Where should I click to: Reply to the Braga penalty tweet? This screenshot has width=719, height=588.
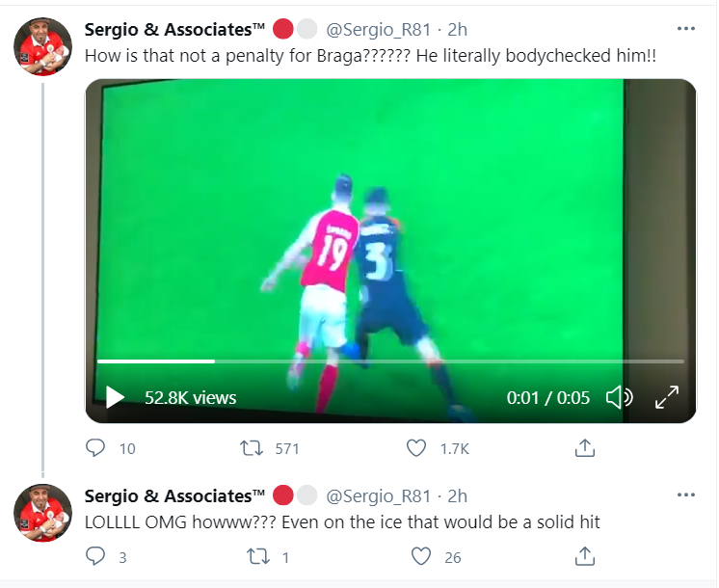click(x=95, y=448)
